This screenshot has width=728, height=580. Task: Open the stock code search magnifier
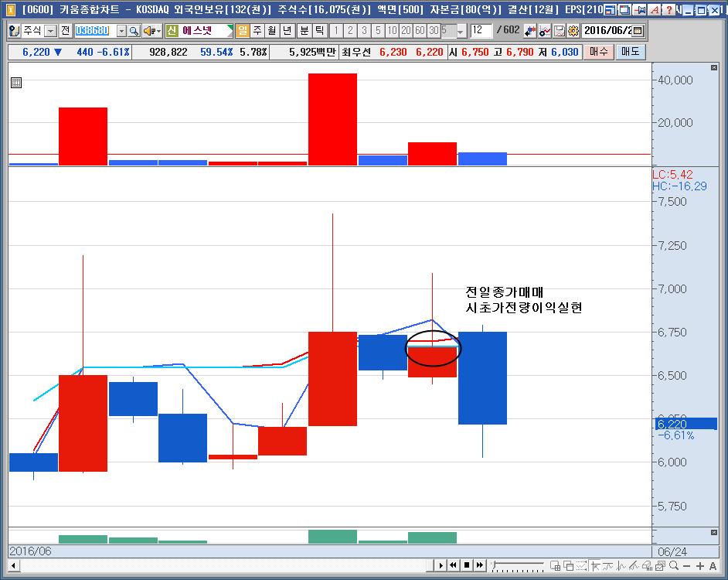(x=134, y=31)
